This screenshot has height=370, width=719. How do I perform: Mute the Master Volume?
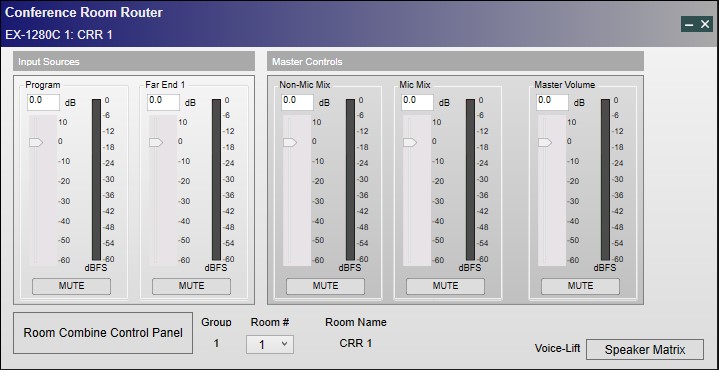(x=580, y=286)
